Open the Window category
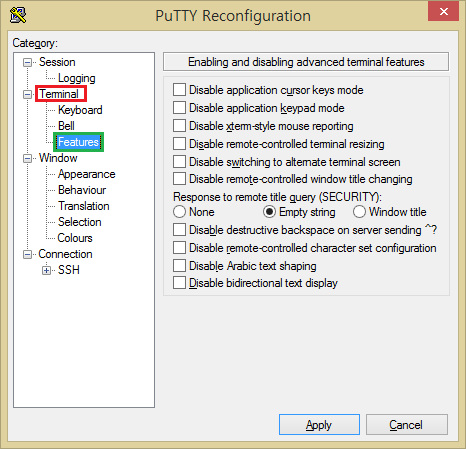Viewport: 466px width, 449px height. [x=58, y=158]
